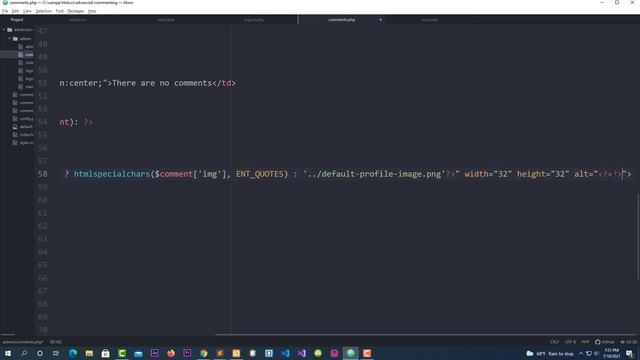Open the Windows notification center
The image size is (640, 360).
click(x=630, y=353)
